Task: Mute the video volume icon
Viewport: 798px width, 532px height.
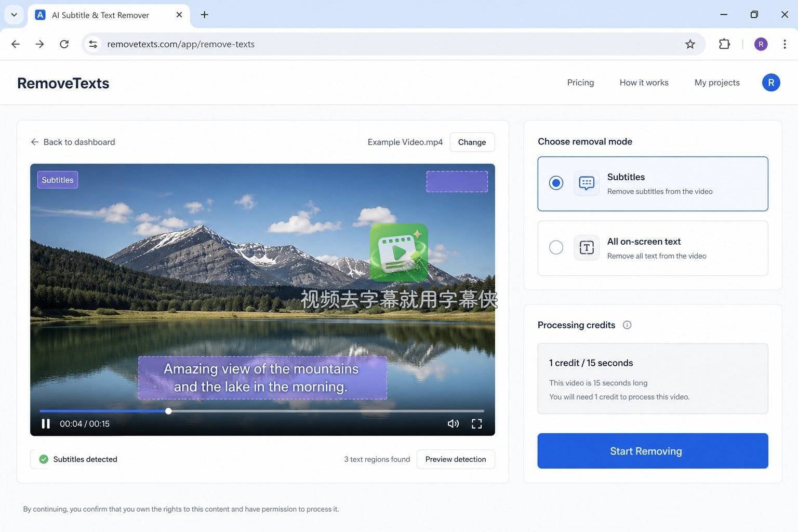Action: point(453,424)
